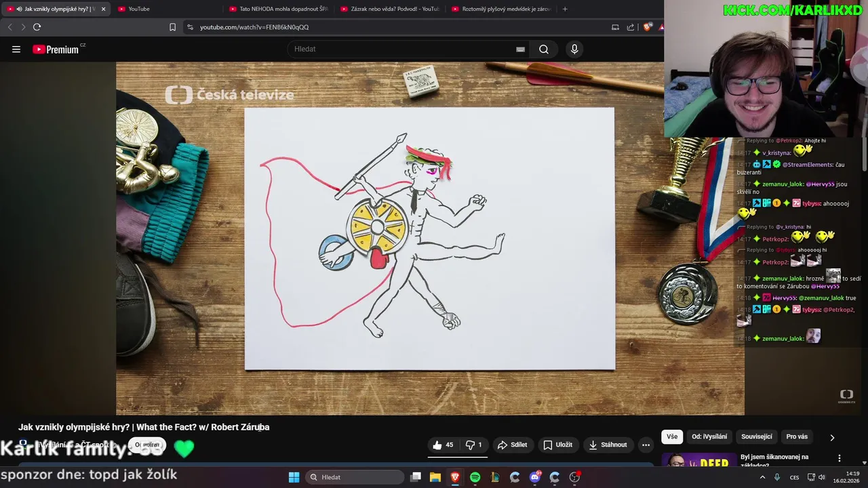The height and width of the screenshot is (488, 868).
Task: Click username zemanuv_lalok in the hrozně message
Action: coord(782,278)
